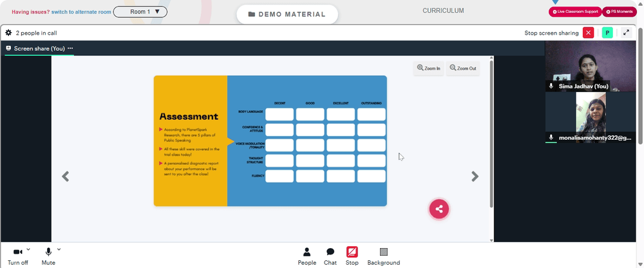Image resolution: width=644 pixels, height=268 pixels.
Task: Stop sharing via bottom Stop button
Action: [x=352, y=256]
